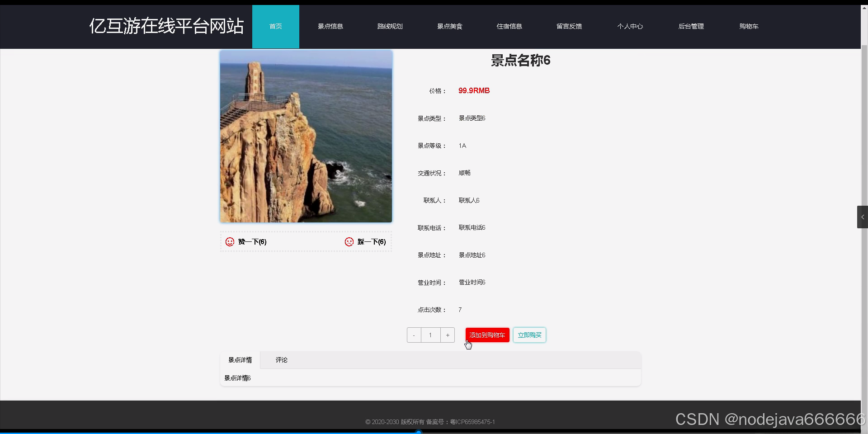Select the 住宿信息 menu item
This screenshot has width=868, height=434.
[x=509, y=27]
